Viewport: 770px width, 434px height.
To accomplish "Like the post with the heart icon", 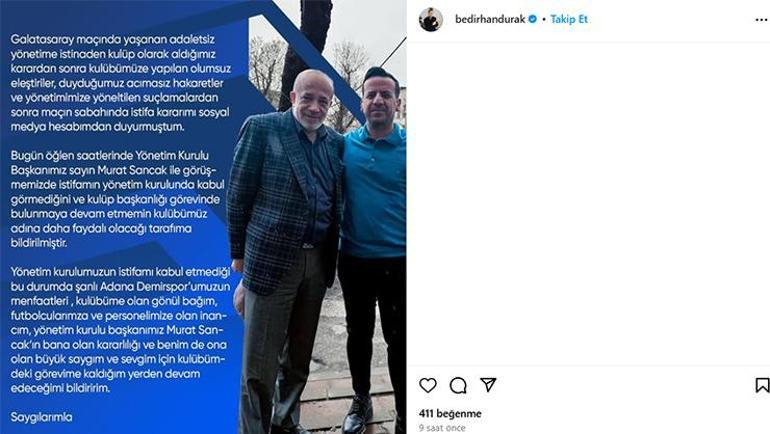I will click(428, 385).
